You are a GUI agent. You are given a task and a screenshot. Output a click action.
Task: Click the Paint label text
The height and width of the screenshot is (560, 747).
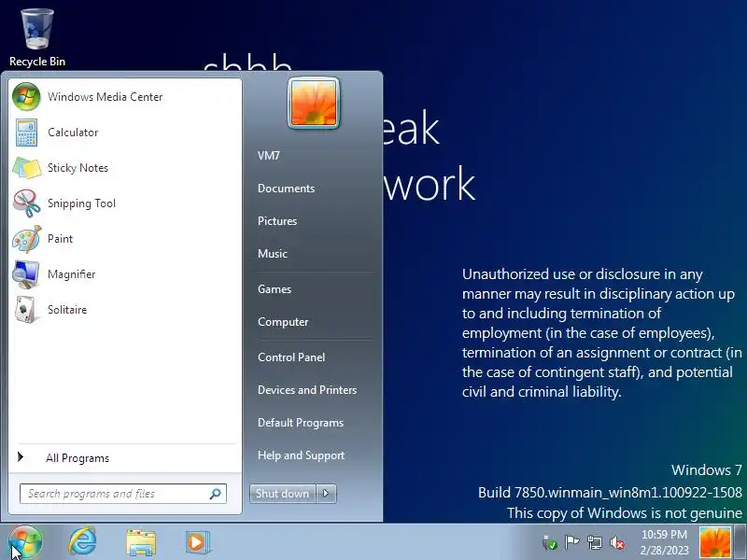tap(60, 239)
